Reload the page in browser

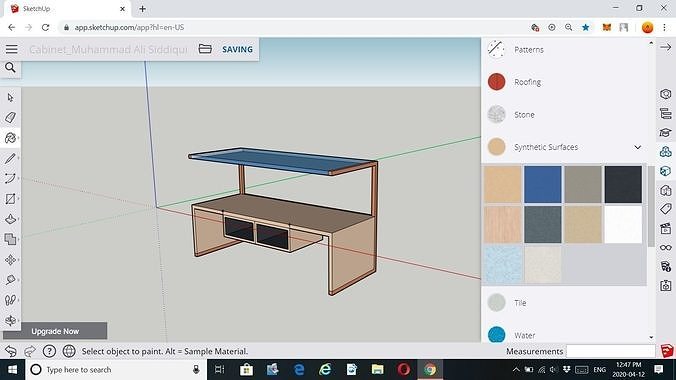tap(45, 27)
